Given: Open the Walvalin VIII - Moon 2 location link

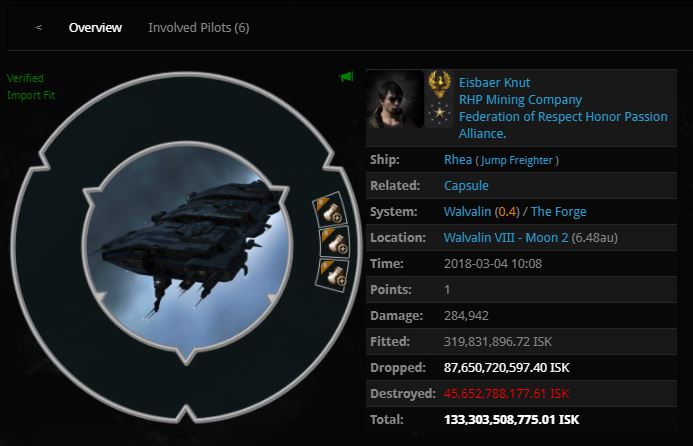Looking at the screenshot, I should coord(506,238).
